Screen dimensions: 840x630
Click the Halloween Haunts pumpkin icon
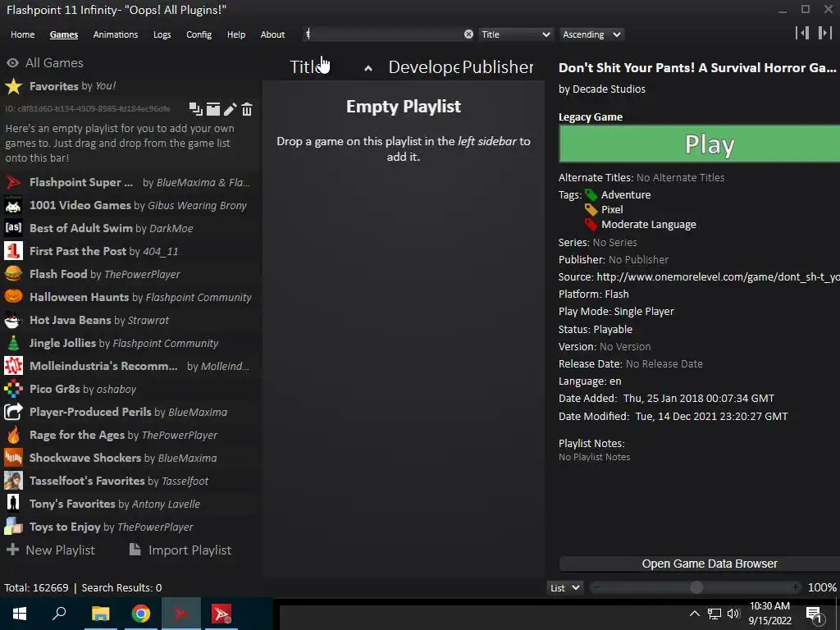click(x=13, y=297)
